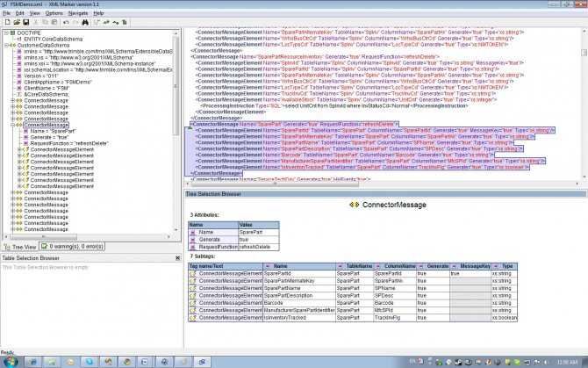Click the ManufacturerSparePartIdentifier cell in subtags table
588x368 pixels.
(x=299, y=310)
